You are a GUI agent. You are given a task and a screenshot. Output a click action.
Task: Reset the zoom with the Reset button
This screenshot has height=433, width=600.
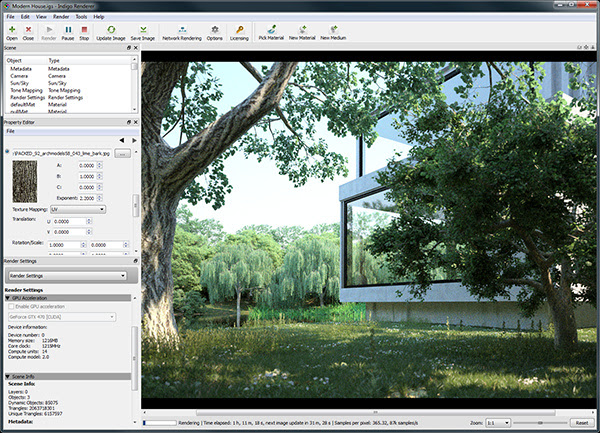pyautogui.click(x=582, y=423)
